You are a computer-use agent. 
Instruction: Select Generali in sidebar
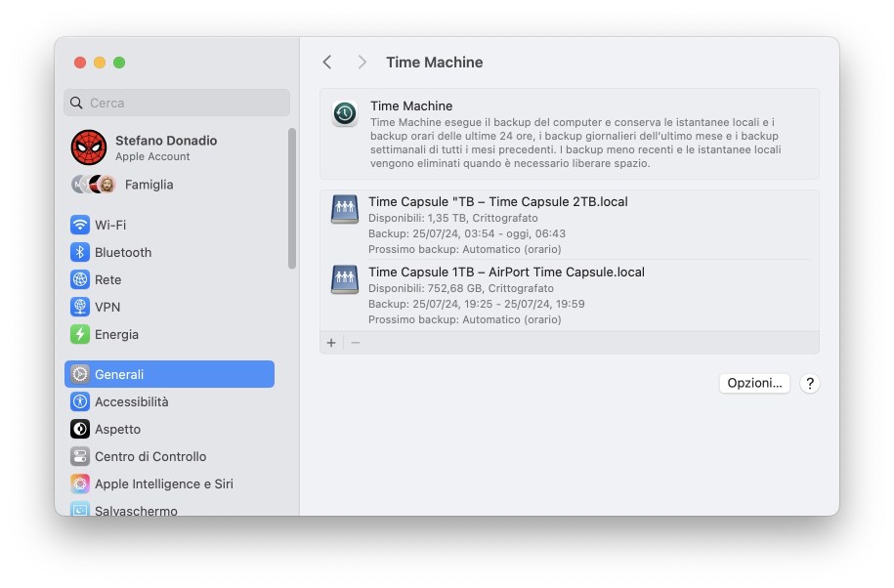point(169,374)
